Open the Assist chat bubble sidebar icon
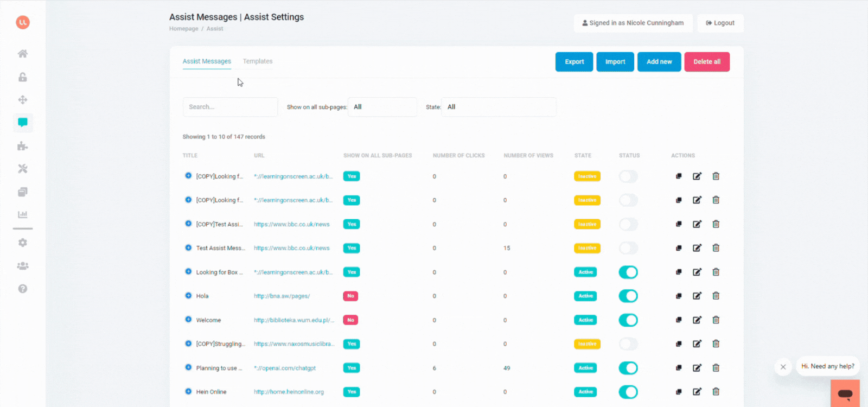The height and width of the screenshot is (407, 868). click(23, 123)
